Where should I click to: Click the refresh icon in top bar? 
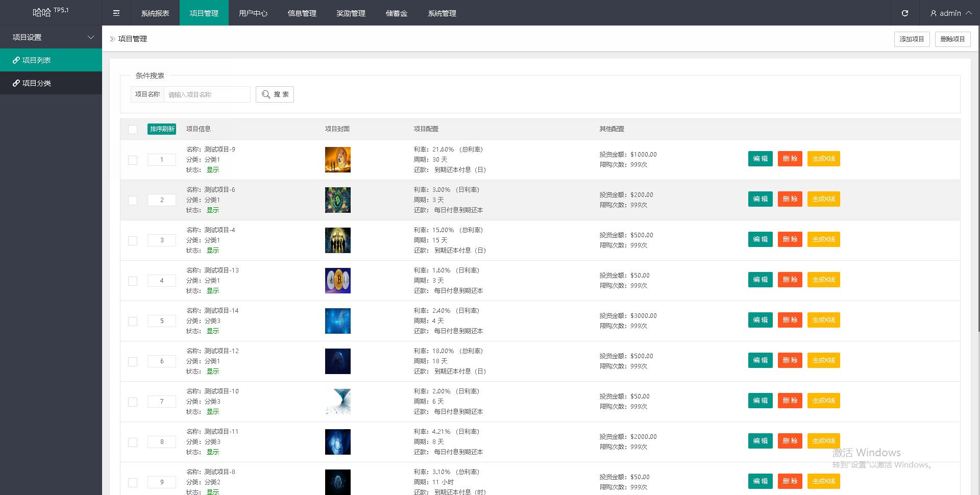coord(904,13)
